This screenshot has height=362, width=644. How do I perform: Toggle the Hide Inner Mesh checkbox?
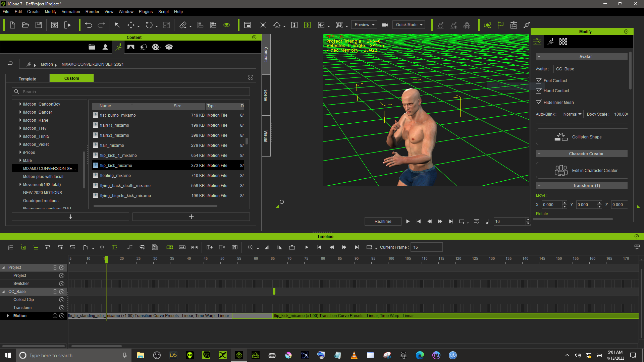539,103
